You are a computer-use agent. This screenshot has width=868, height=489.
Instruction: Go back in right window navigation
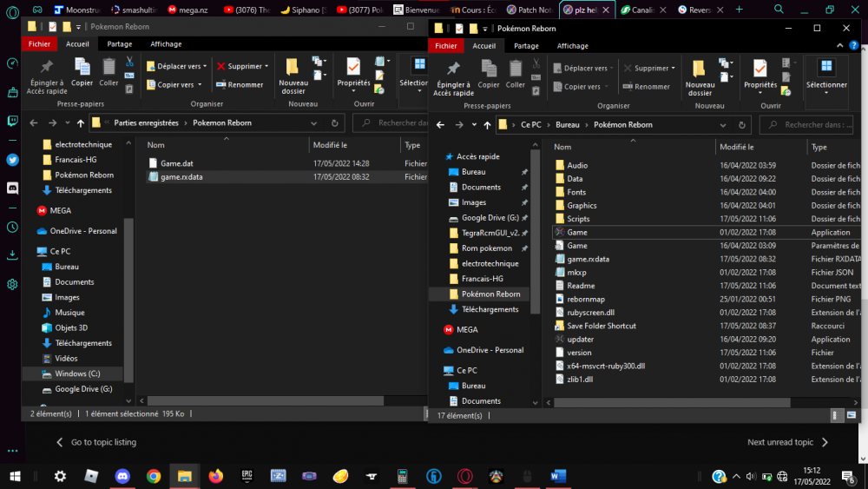point(441,125)
